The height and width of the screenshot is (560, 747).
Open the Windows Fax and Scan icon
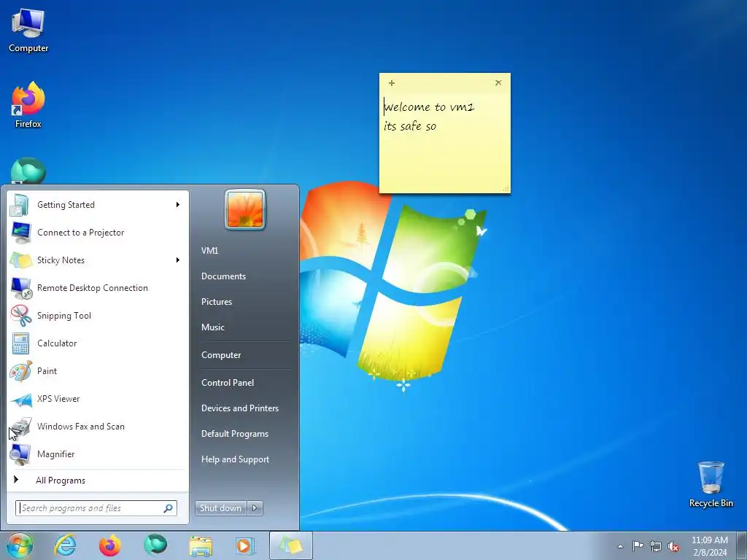click(20, 426)
